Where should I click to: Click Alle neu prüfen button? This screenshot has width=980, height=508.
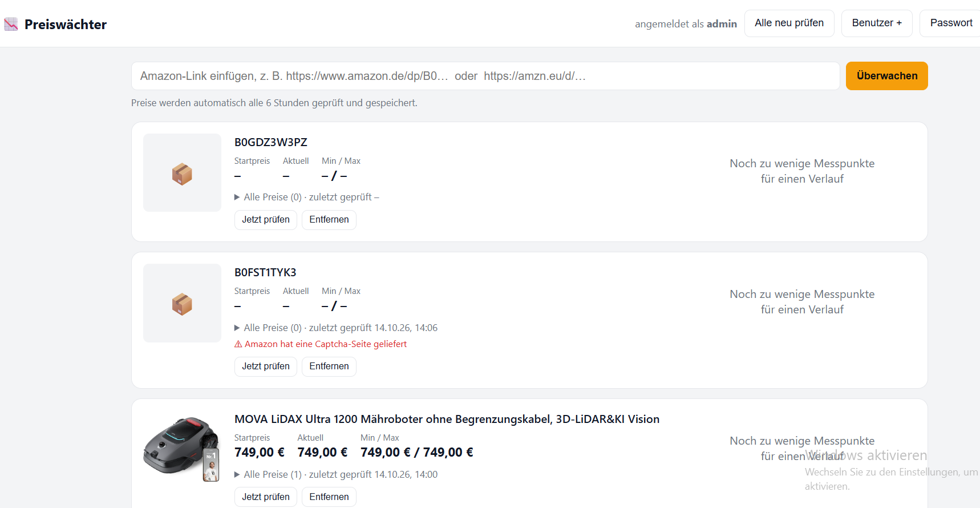point(789,23)
